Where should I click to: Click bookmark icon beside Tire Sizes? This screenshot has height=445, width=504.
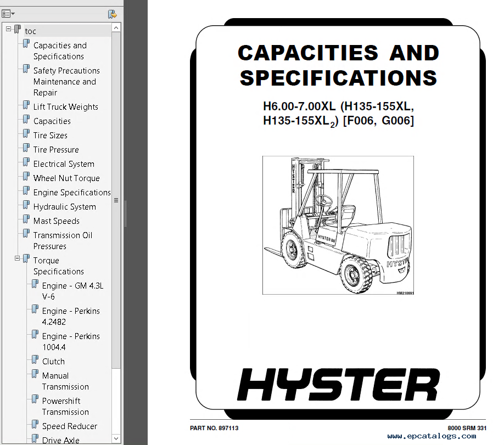point(26,134)
